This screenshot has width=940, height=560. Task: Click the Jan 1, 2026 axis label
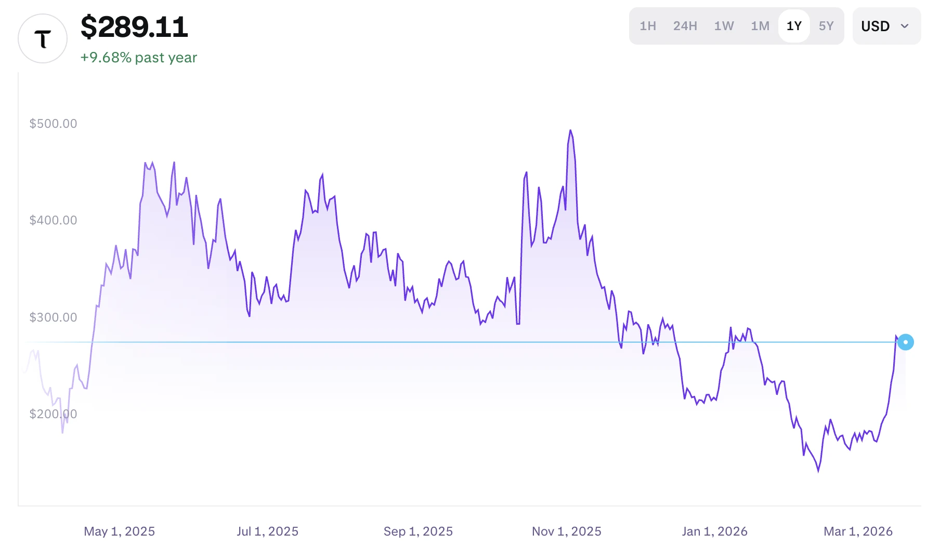(714, 531)
